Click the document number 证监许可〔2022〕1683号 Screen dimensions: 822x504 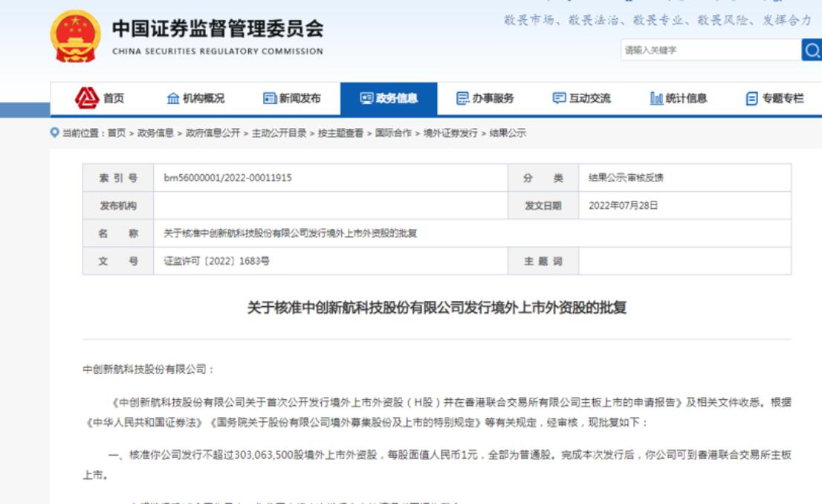pos(216,261)
